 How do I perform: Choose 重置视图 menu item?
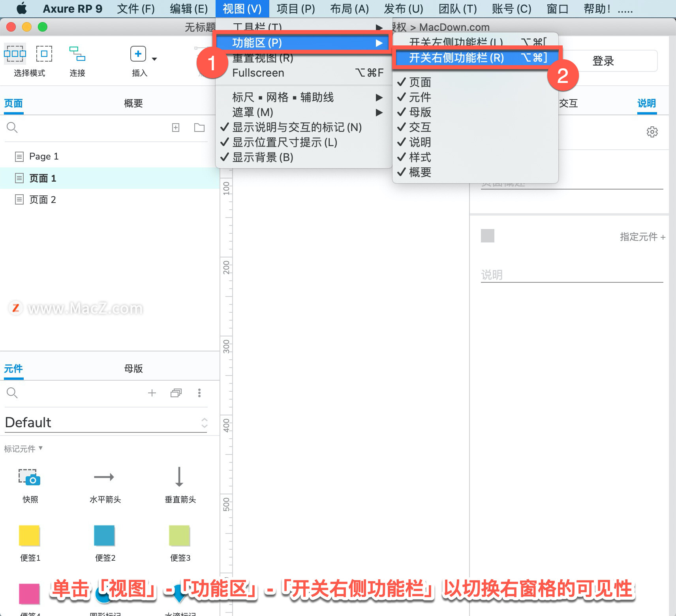click(303, 58)
